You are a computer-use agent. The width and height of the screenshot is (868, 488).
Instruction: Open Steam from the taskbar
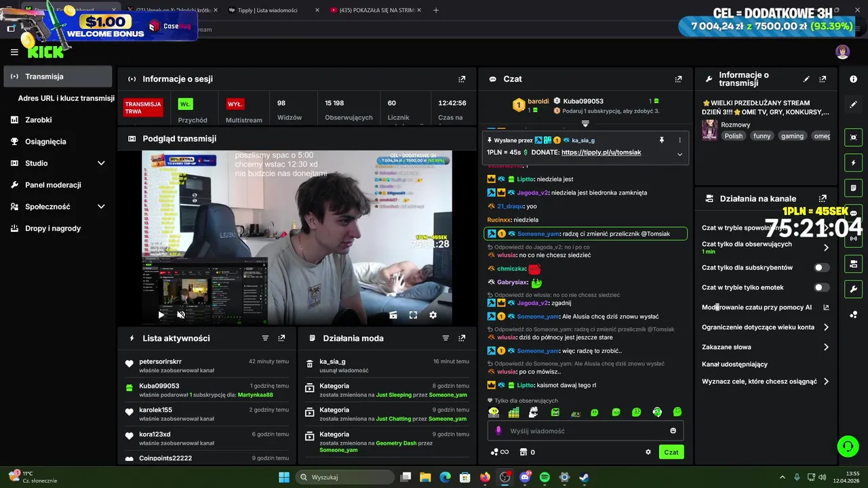(x=584, y=477)
